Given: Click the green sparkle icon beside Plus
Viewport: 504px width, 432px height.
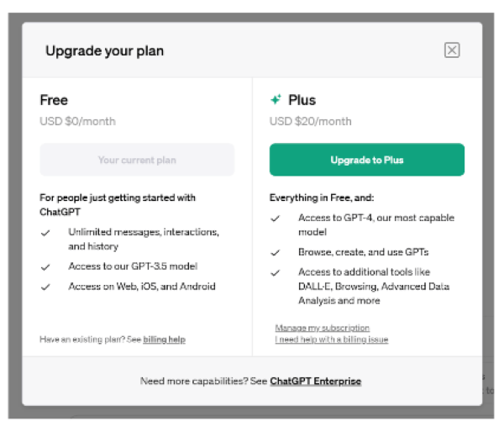Looking at the screenshot, I should point(276,99).
